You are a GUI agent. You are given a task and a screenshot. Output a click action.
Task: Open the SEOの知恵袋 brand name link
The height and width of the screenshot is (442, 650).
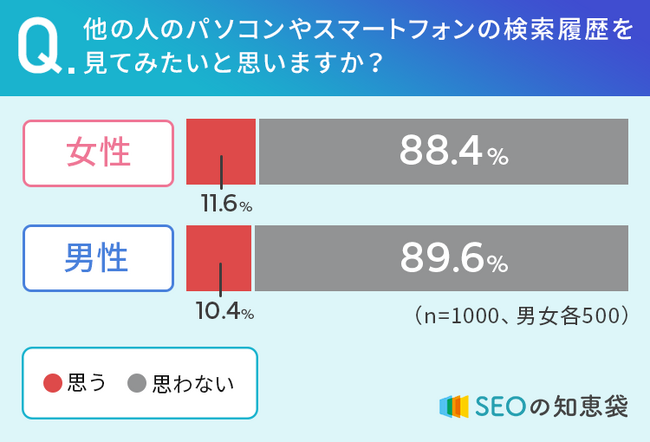(550, 407)
